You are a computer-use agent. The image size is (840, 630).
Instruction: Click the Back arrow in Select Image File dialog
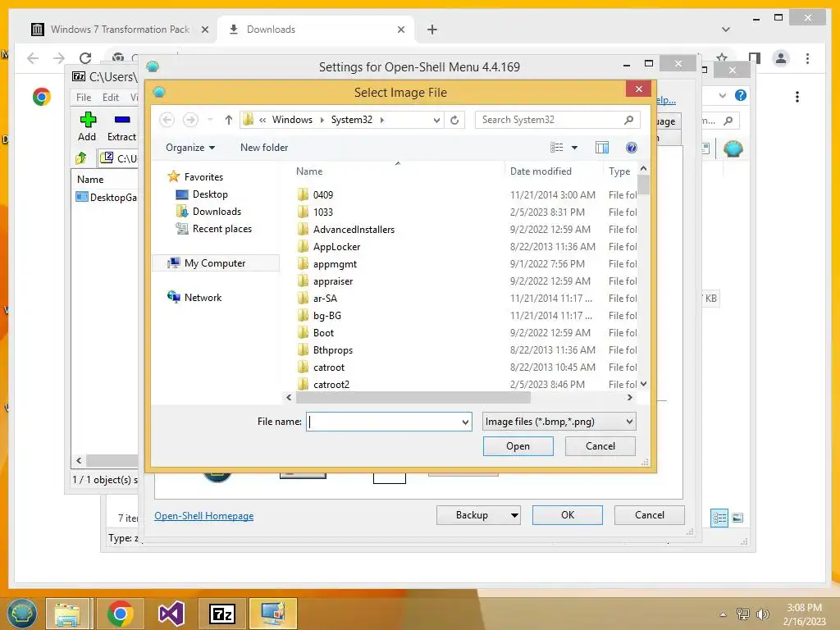click(x=167, y=120)
